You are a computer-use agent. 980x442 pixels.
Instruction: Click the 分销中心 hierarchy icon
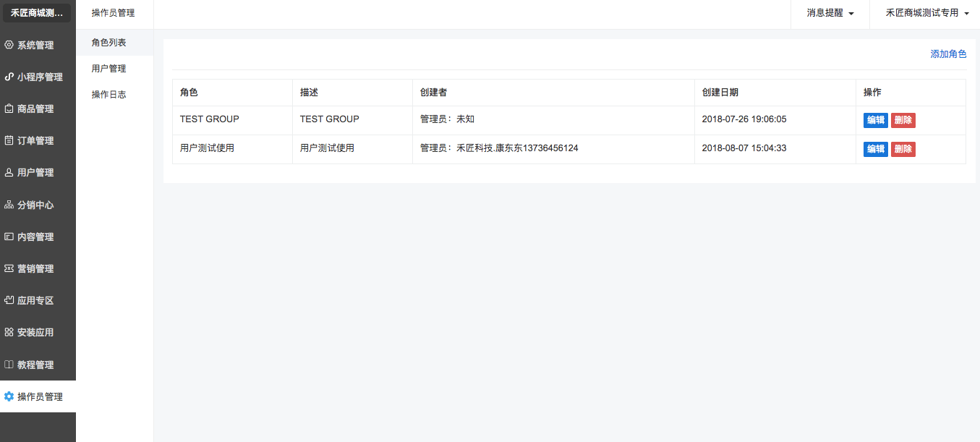(9, 205)
